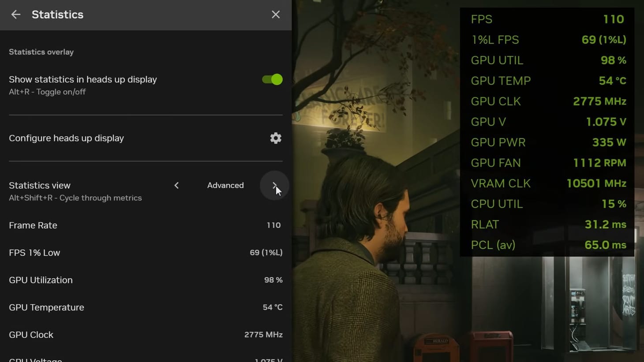Select the "Frame Rate" metric row

click(x=33, y=225)
